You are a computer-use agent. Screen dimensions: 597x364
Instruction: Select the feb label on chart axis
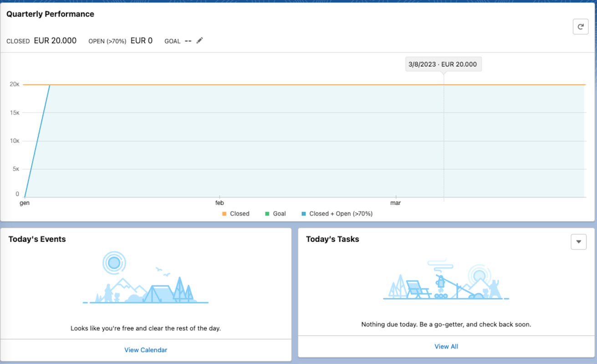pyautogui.click(x=219, y=203)
